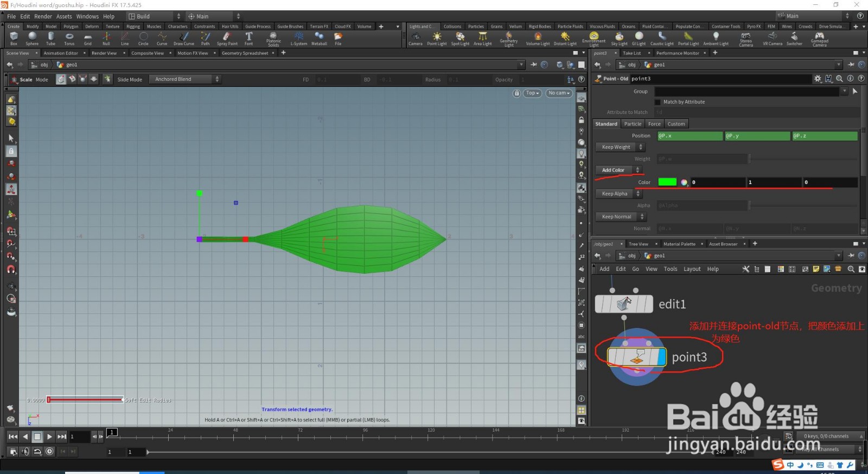Open the Group field dropdown arrow
Screen dimensions: 868x474
[x=844, y=91]
